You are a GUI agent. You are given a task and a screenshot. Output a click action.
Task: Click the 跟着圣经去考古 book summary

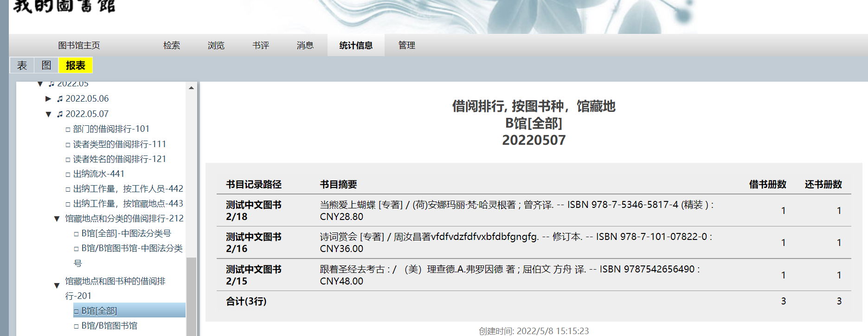(510, 275)
